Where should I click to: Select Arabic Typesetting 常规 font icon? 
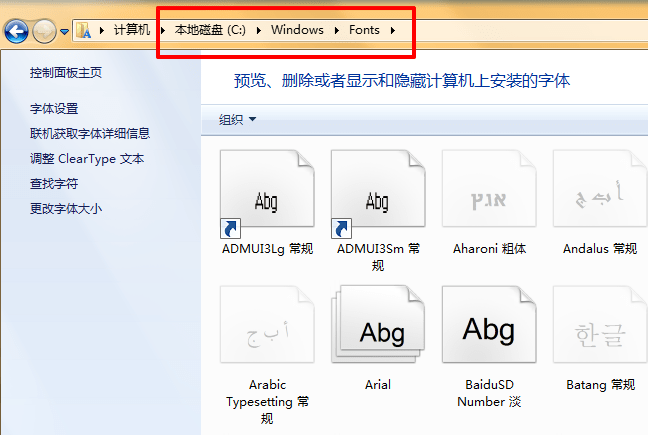pyautogui.click(x=266, y=331)
